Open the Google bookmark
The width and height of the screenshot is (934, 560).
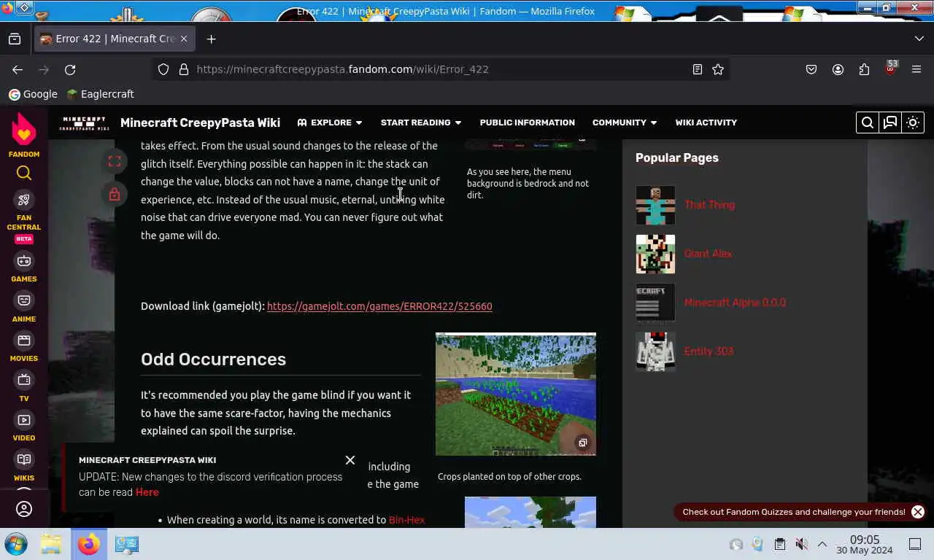33,94
